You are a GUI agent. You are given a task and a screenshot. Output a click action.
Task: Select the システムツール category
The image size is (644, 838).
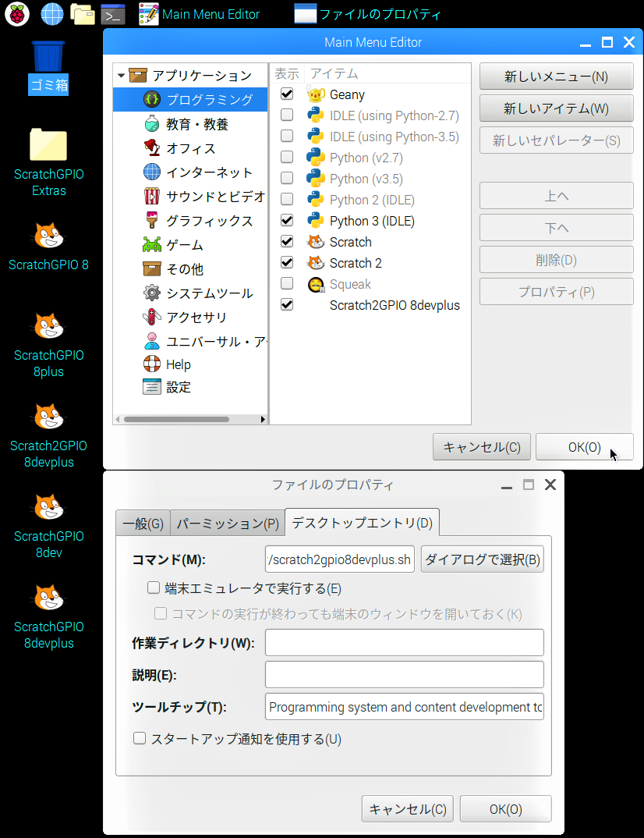coord(190,293)
